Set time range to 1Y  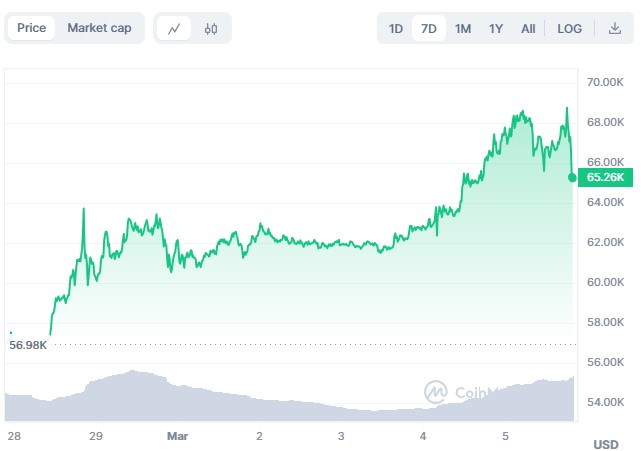tap(496, 28)
